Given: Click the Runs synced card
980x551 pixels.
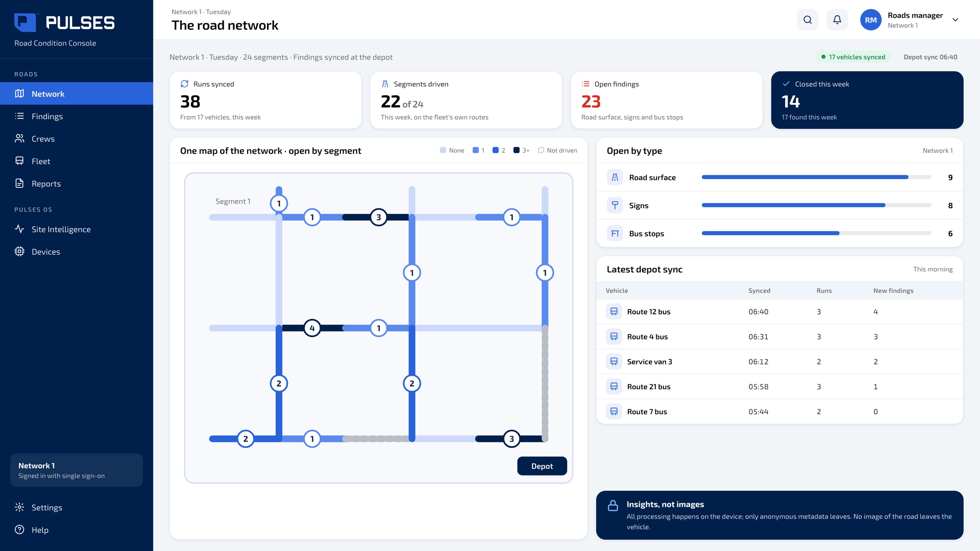Looking at the screenshot, I should pyautogui.click(x=265, y=100).
